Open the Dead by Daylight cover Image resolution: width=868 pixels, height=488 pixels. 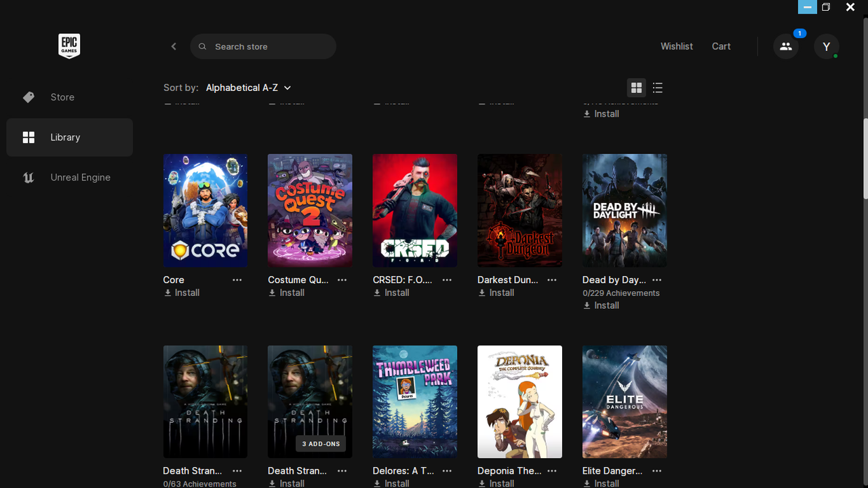pos(625,210)
